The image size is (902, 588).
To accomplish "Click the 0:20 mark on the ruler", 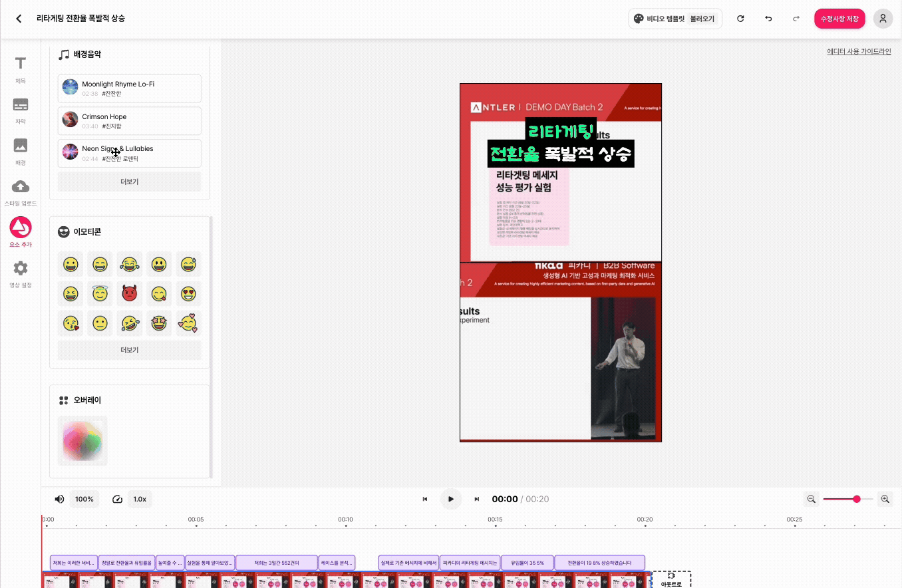I will coord(645,519).
